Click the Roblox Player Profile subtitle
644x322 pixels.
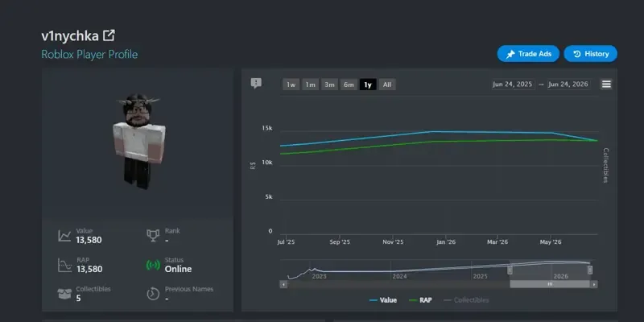(89, 54)
